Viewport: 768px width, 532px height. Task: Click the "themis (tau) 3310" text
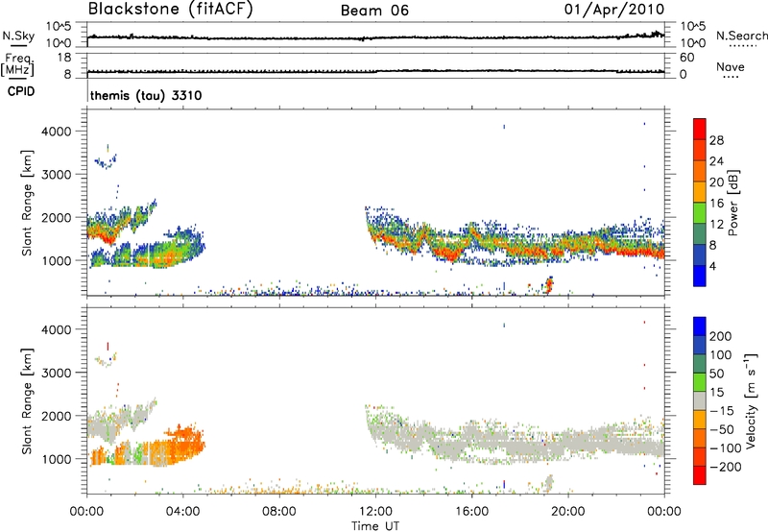coord(146,95)
